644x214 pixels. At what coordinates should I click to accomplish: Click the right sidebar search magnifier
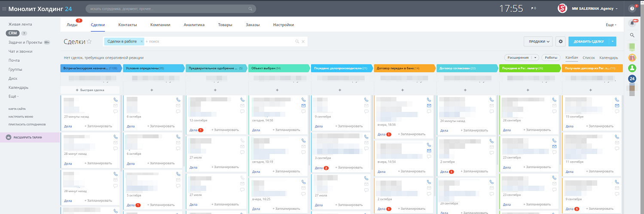pos(632,35)
